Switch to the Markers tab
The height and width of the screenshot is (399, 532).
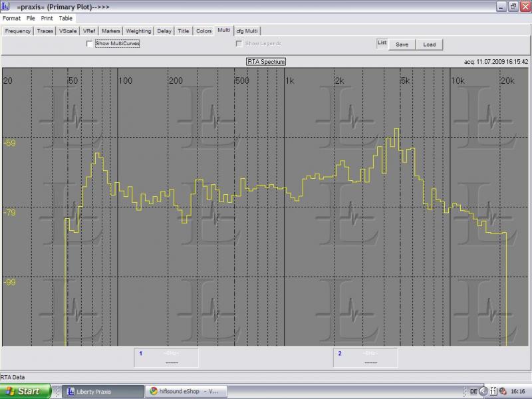[x=111, y=31]
